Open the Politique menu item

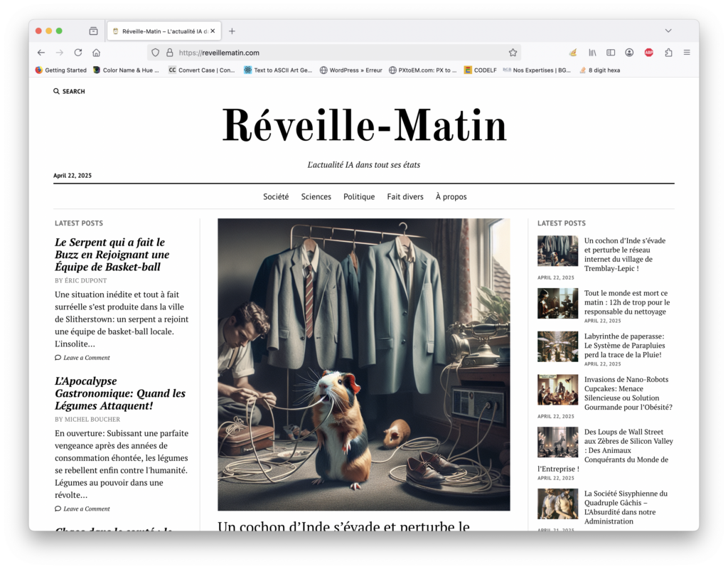(x=359, y=196)
